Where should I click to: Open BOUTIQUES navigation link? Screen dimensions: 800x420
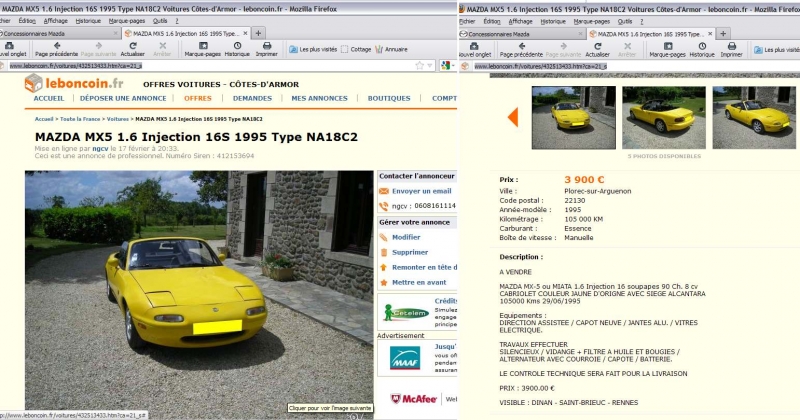click(389, 98)
